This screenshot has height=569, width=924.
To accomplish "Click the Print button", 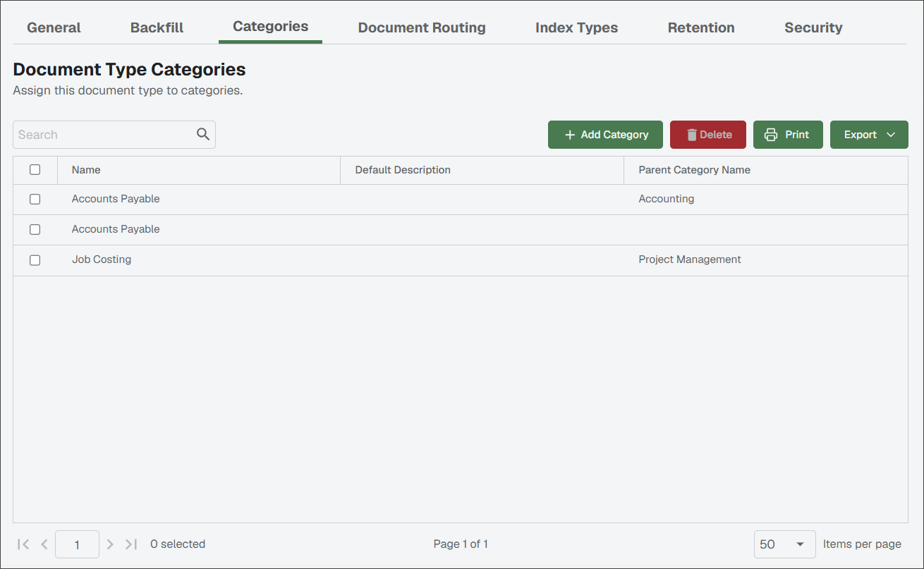I will pyautogui.click(x=788, y=135).
